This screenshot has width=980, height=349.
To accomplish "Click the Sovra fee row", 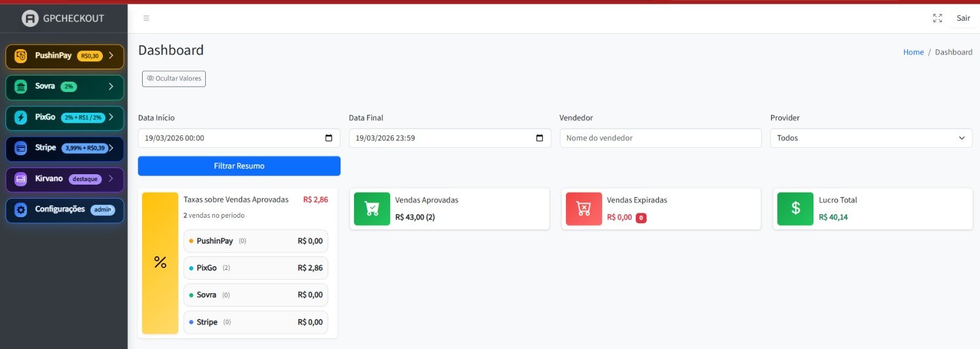I will click(x=255, y=295).
